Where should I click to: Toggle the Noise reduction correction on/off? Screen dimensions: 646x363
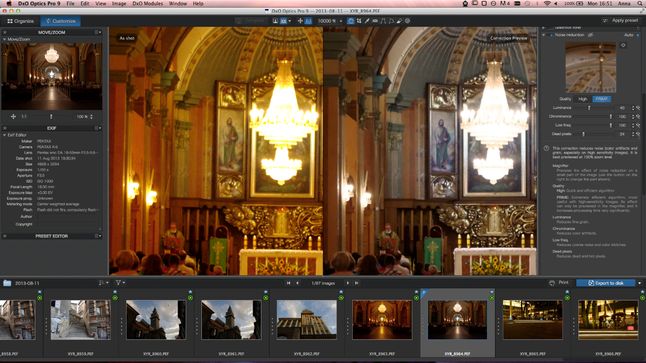click(551, 35)
